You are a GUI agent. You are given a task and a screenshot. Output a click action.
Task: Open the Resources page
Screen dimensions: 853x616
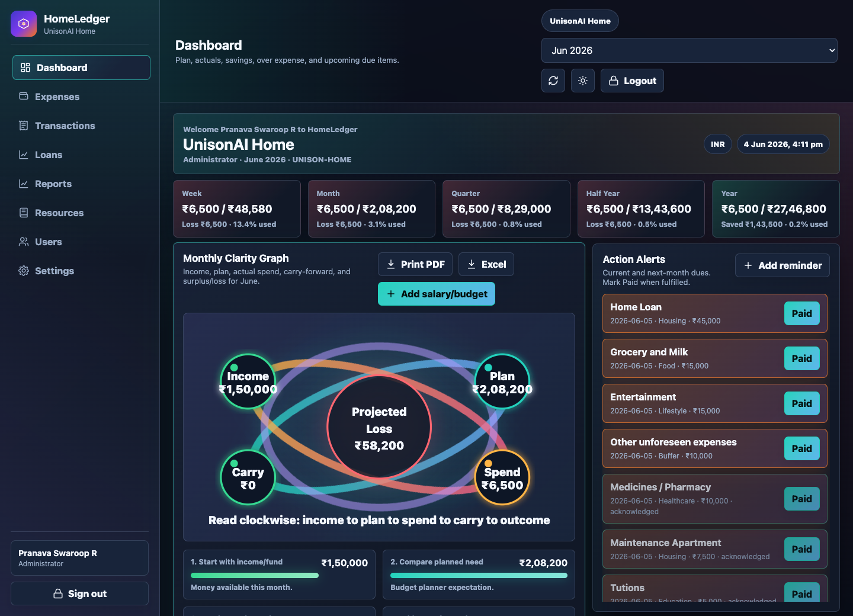click(x=81, y=213)
